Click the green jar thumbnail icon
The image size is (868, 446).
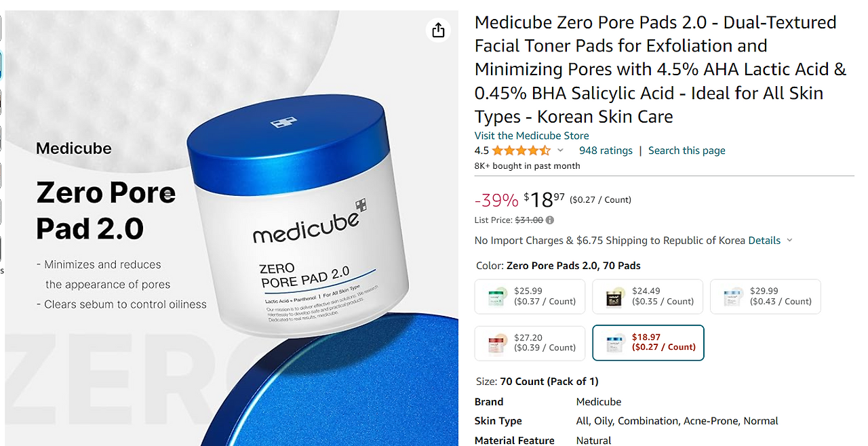point(498,297)
